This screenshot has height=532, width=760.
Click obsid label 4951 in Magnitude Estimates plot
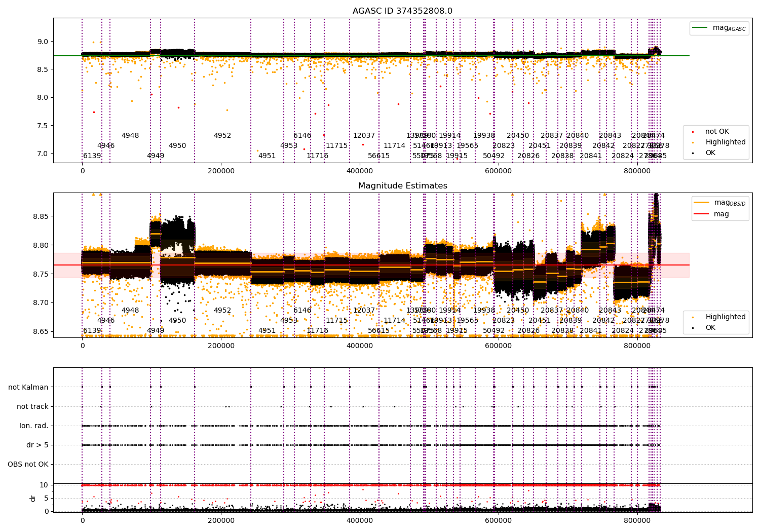coord(267,331)
